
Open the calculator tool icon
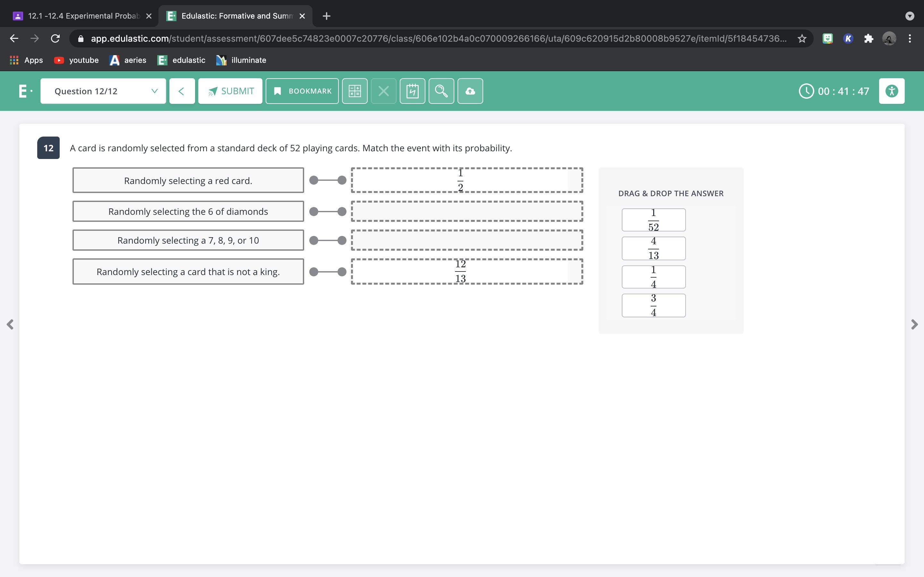[x=354, y=91]
